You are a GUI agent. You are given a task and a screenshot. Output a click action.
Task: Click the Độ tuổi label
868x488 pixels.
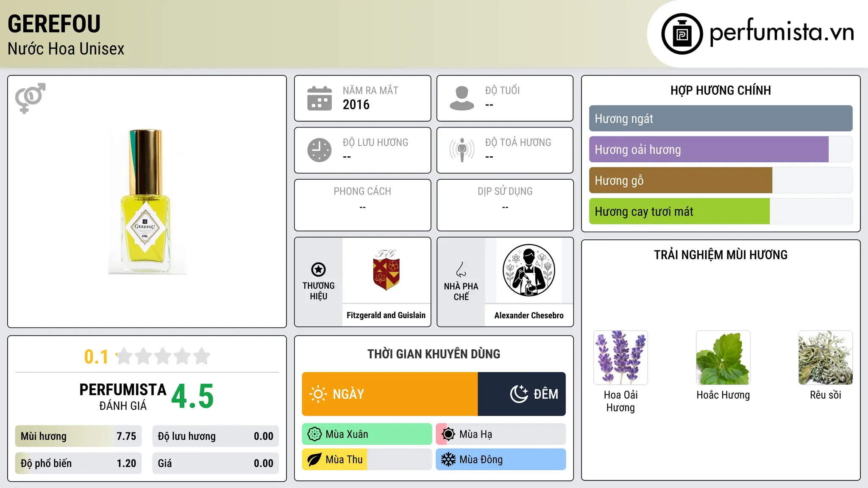point(502,90)
